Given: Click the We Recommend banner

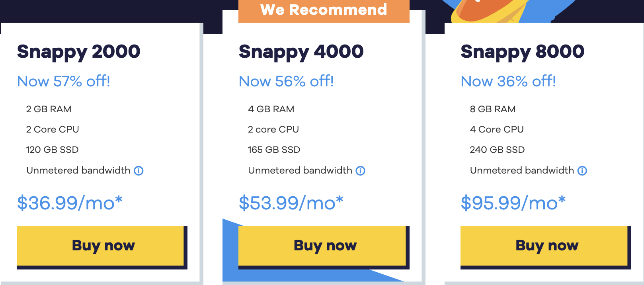Looking at the screenshot, I should [x=324, y=10].
